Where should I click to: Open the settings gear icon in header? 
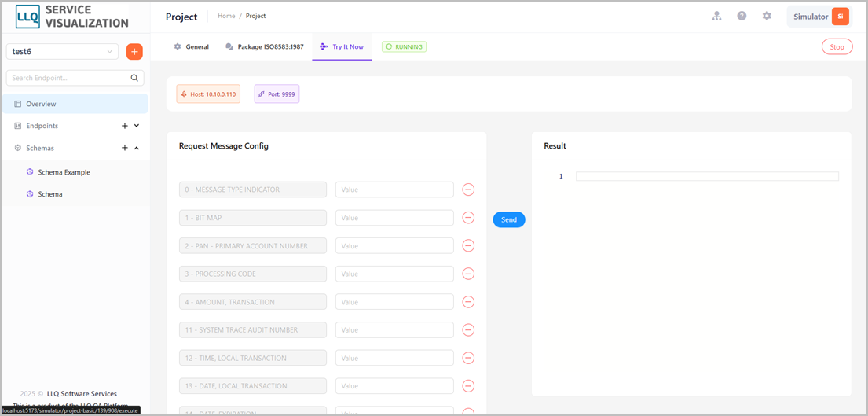pyautogui.click(x=767, y=16)
